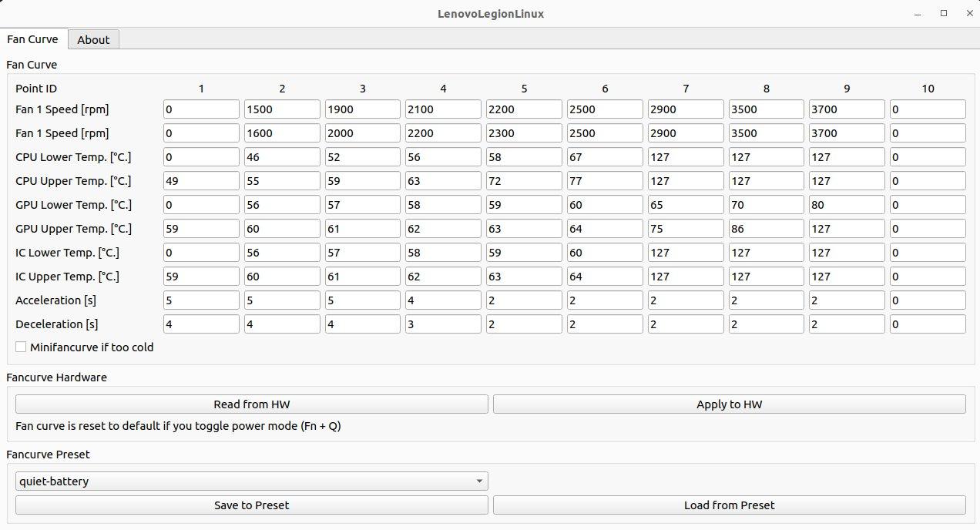Edit IC Upper Temp field for point 9
Image resolution: width=980 pixels, height=530 pixels.
pyautogui.click(x=847, y=277)
